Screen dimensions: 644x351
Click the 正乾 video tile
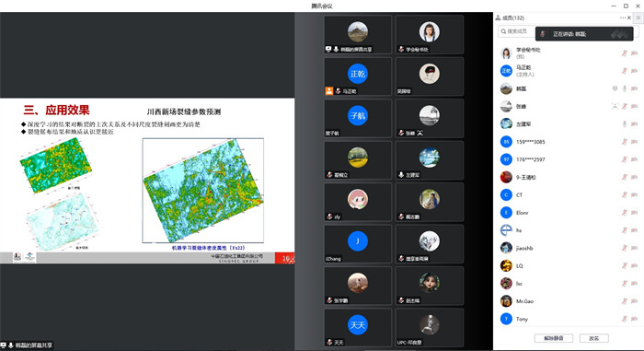(358, 76)
